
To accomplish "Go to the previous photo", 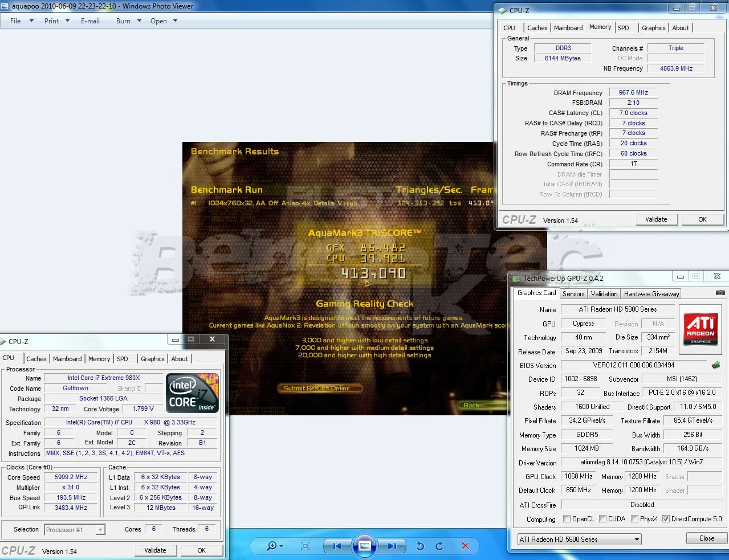I will (x=337, y=546).
